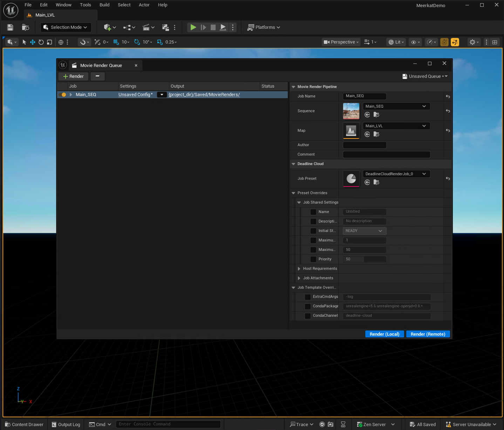The width and height of the screenshot is (504, 430).
Task: Enable the Name override checkbox
Action: (x=313, y=212)
